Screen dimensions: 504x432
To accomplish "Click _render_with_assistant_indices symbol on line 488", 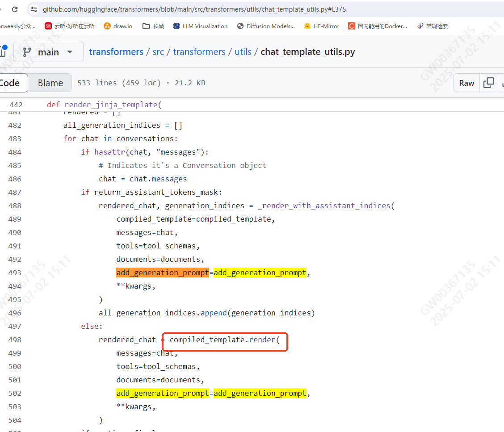I will (x=324, y=206).
